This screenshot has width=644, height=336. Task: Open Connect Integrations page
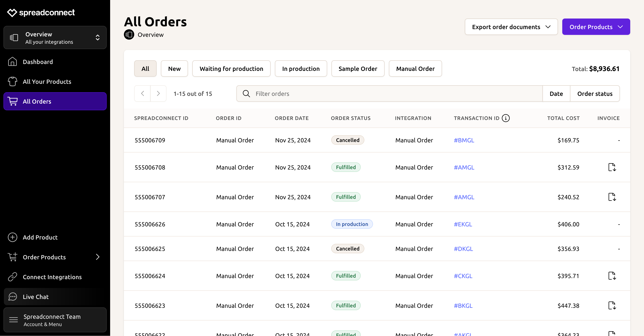click(55, 277)
